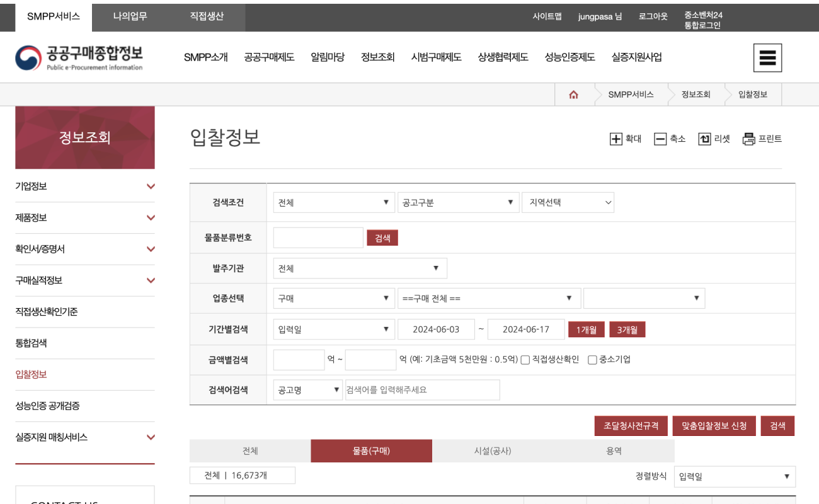This screenshot has width=819, height=504.
Task: Click the 프린트 print icon
Action: point(748,139)
